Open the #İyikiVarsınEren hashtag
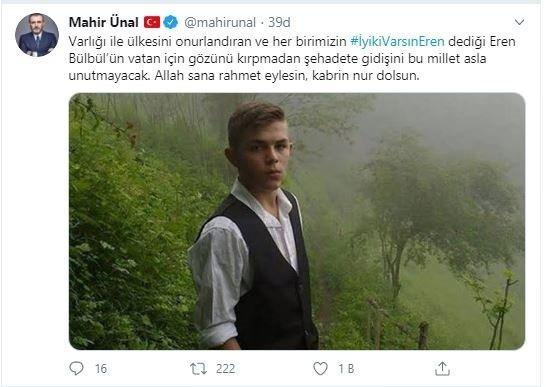The image size is (546, 387). coord(397,41)
